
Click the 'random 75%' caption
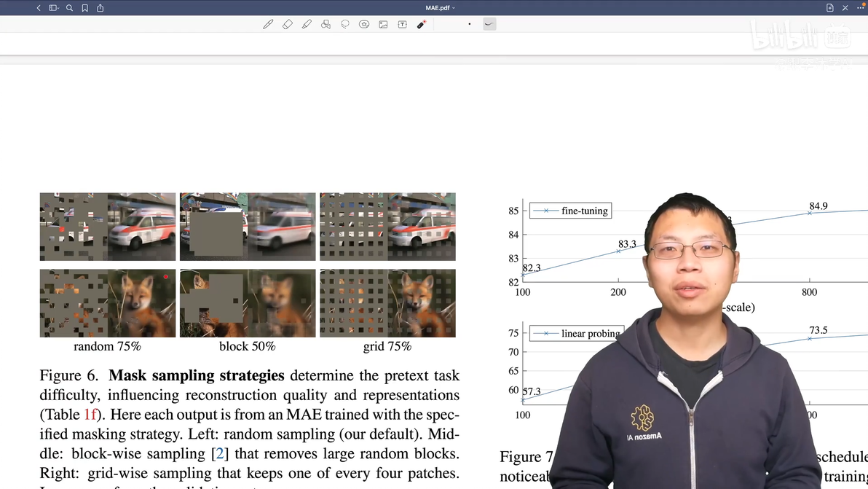point(107,346)
